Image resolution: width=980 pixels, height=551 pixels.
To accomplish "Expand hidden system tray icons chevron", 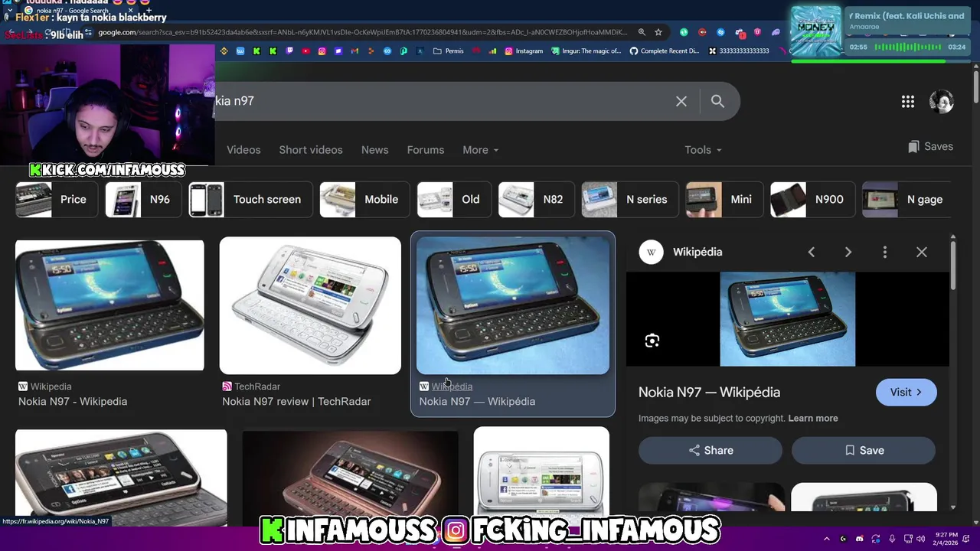I will pos(826,539).
